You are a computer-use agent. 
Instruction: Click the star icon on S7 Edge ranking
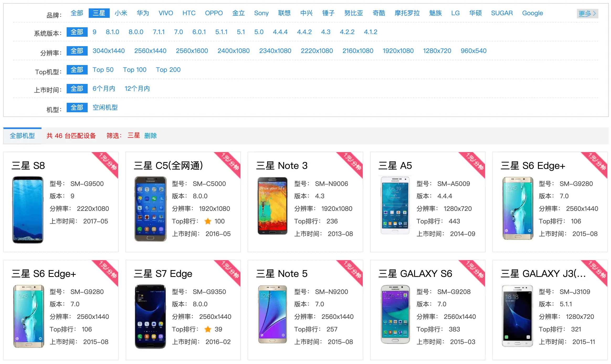pos(208,329)
